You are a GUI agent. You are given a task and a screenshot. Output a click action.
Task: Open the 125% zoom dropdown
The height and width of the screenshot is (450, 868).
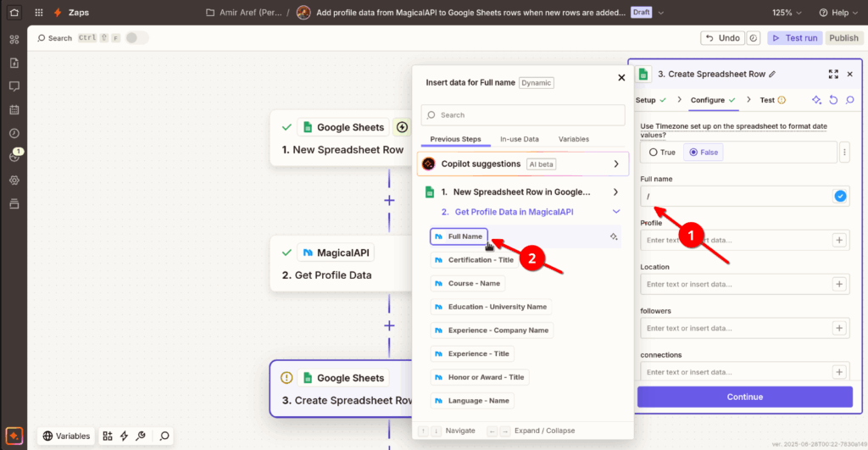point(787,12)
